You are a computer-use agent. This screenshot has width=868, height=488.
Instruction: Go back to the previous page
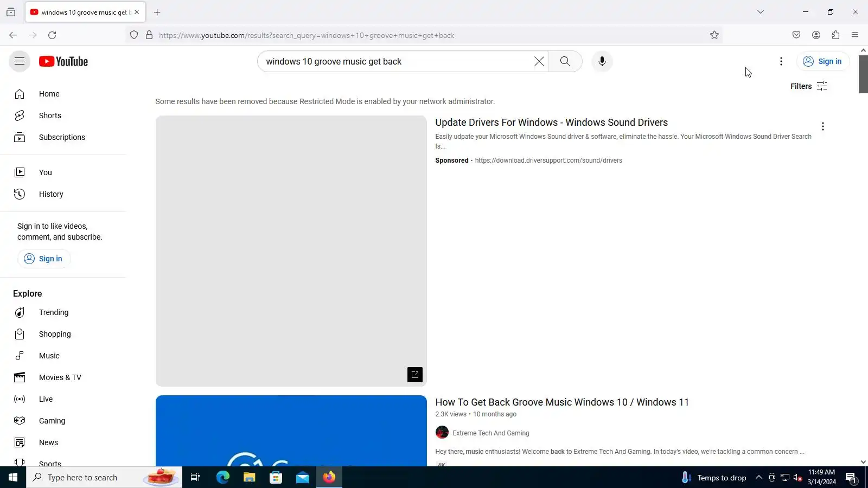13,35
